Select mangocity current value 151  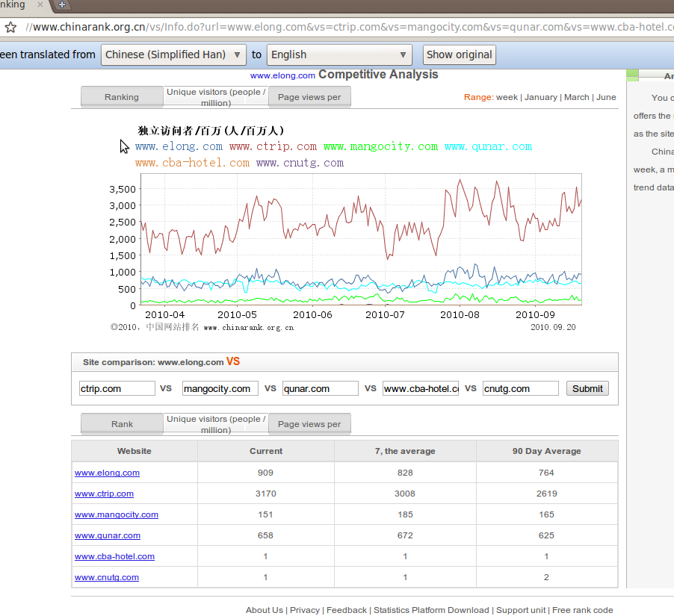coord(266,514)
